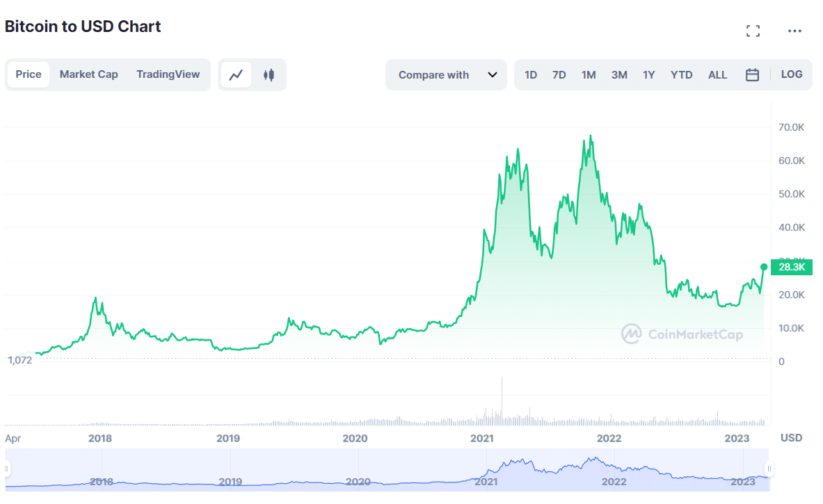
Task: Click the 28.3K current price label
Action: [x=792, y=267]
